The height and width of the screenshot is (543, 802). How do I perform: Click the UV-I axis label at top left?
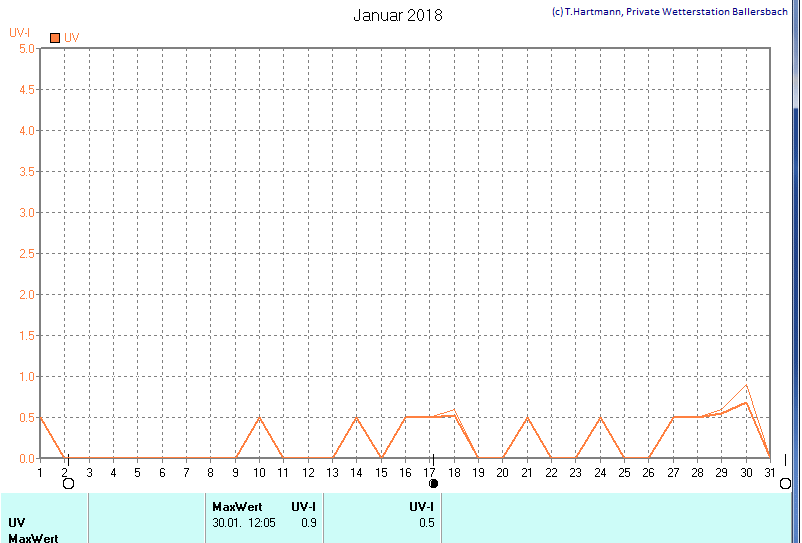coord(20,33)
